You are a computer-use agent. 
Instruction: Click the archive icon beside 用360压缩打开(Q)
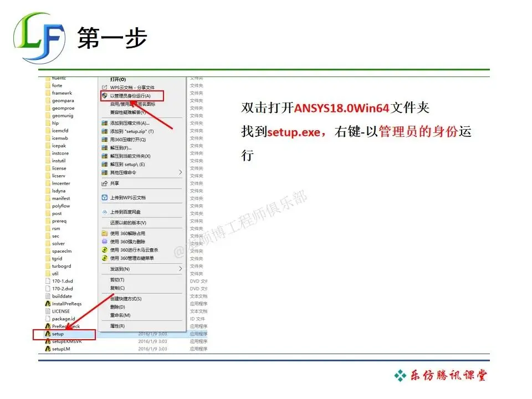tap(105, 140)
